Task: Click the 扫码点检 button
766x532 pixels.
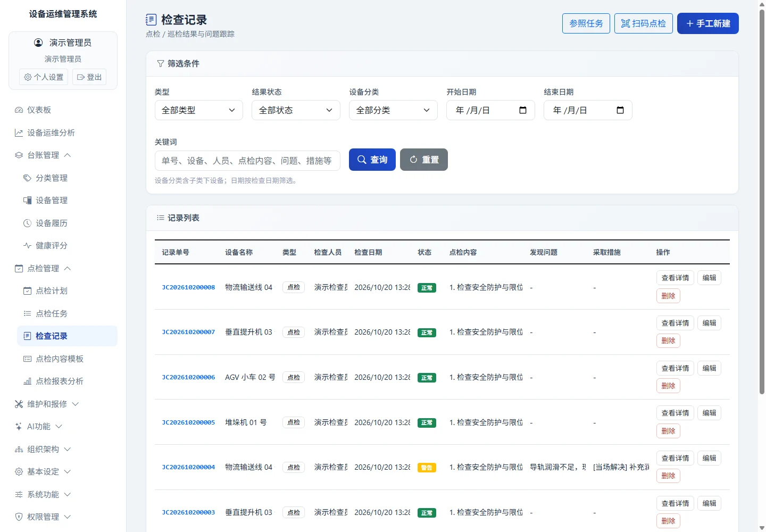Action: pos(644,23)
